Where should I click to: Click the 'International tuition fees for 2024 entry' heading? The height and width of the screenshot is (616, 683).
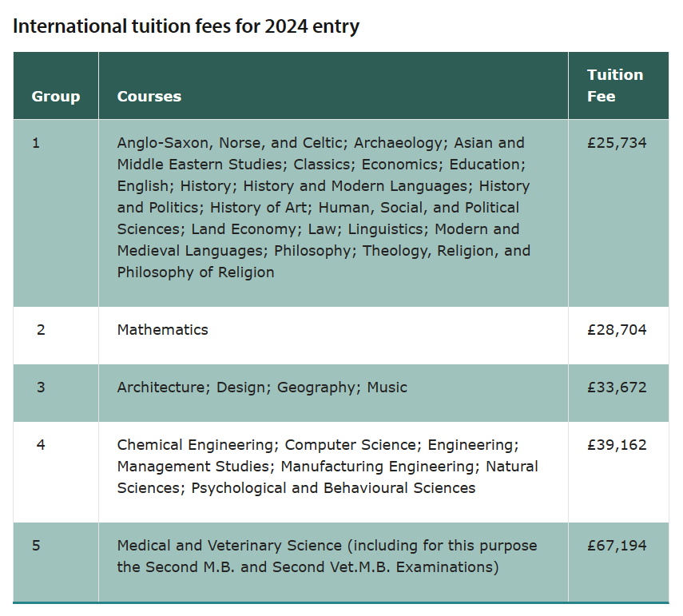click(x=186, y=26)
